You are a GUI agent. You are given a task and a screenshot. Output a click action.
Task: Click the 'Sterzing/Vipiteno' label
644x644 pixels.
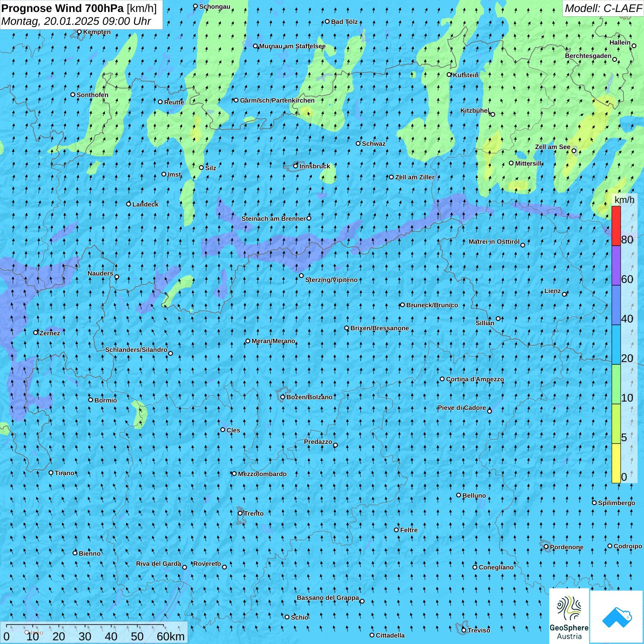coord(332,280)
